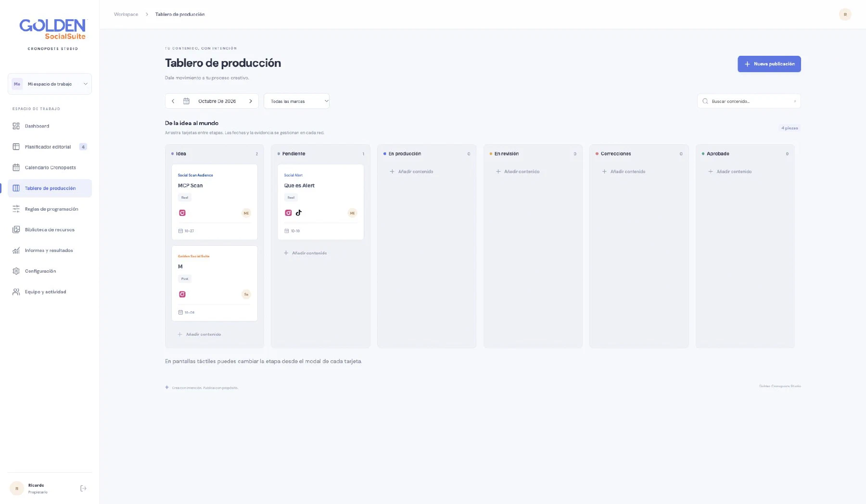
Task: Click the Reglas de programación sliders icon
Action: tap(16, 209)
